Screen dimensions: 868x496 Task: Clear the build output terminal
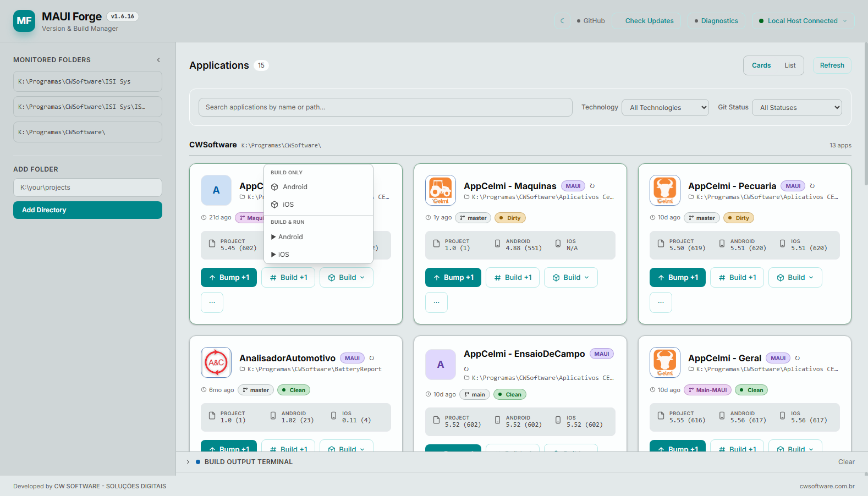pos(846,462)
